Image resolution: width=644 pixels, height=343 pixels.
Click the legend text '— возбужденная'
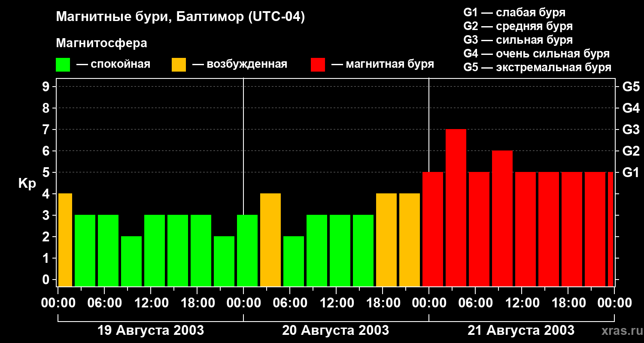pyautogui.click(x=240, y=64)
